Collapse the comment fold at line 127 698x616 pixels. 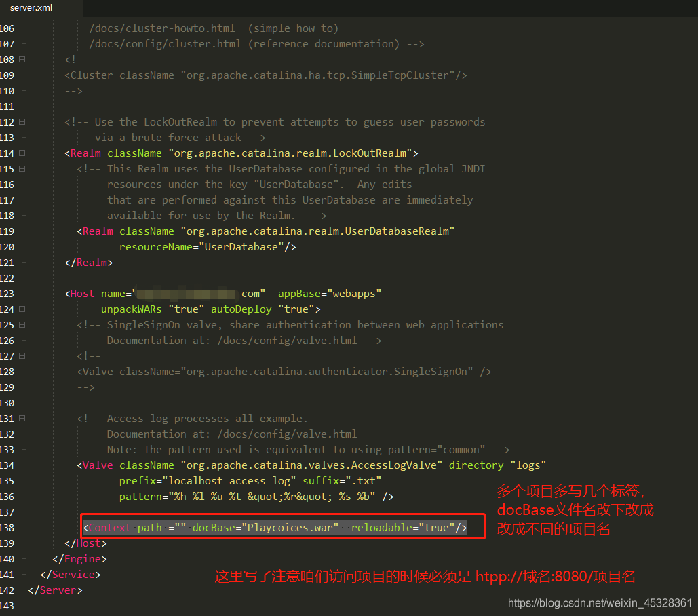coord(22,355)
